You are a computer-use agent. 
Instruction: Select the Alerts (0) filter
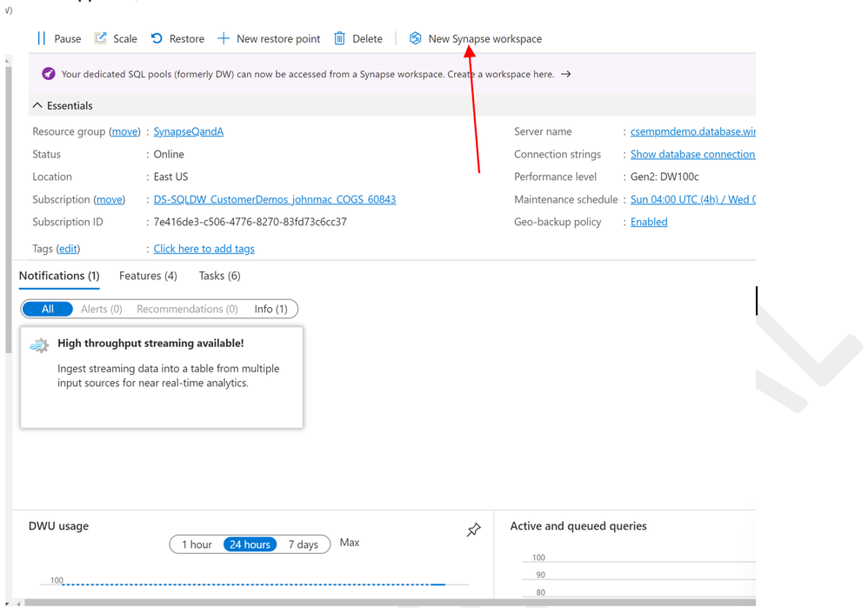pyautogui.click(x=101, y=309)
